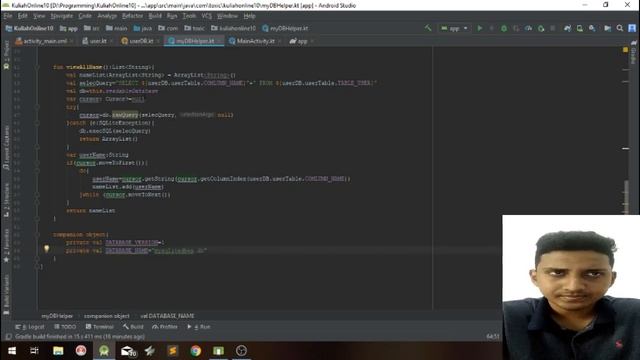Image resolution: width=640 pixels, height=360 pixels.
Task: Open the SDK Manager icon
Action: [592, 28]
